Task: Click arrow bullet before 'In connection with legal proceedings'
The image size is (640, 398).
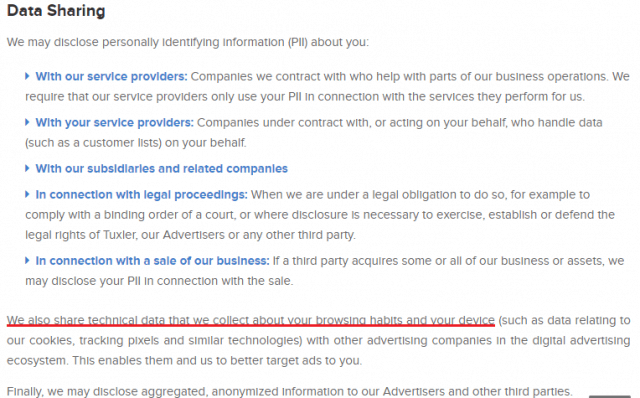Action: pyautogui.click(x=27, y=194)
